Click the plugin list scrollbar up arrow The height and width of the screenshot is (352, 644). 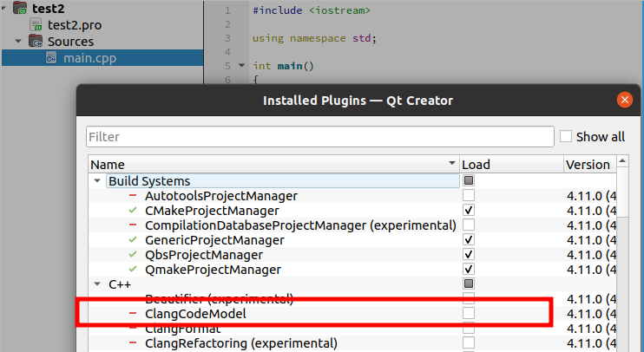622,160
